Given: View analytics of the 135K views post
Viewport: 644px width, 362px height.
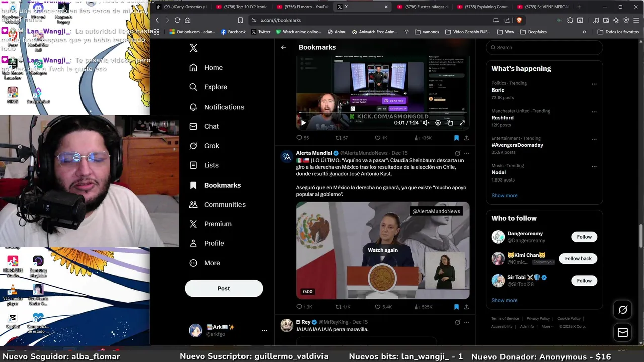Looking at the screenshot, I should (423, 138).
